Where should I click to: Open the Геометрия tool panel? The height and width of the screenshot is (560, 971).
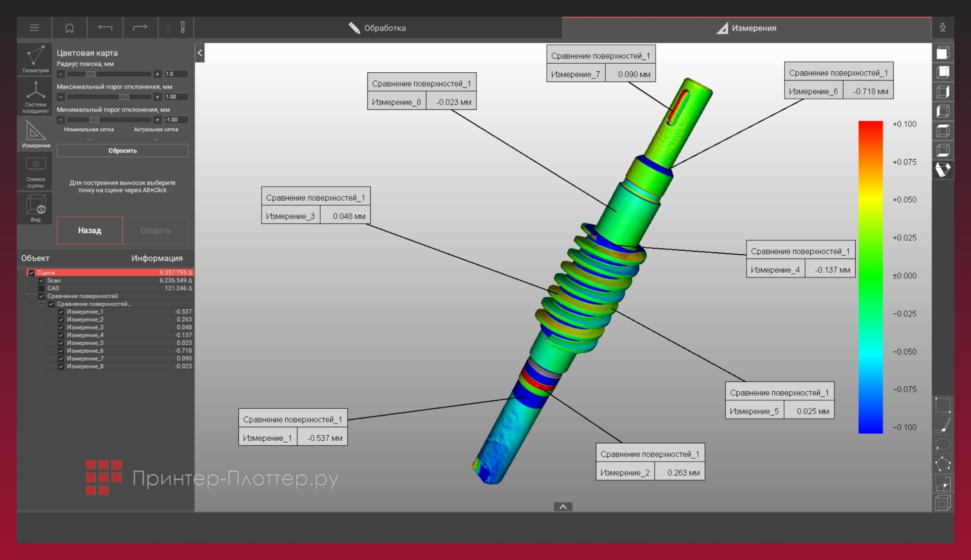click(35, 59)
